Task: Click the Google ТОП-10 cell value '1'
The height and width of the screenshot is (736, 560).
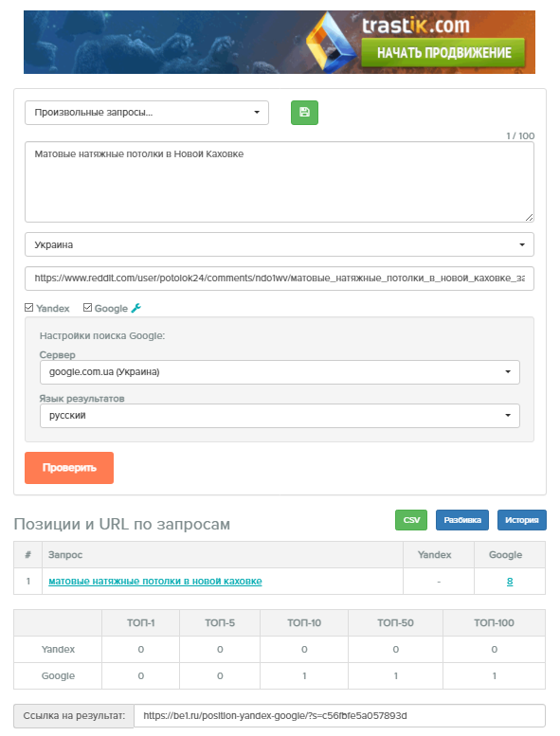Action: 304,676
